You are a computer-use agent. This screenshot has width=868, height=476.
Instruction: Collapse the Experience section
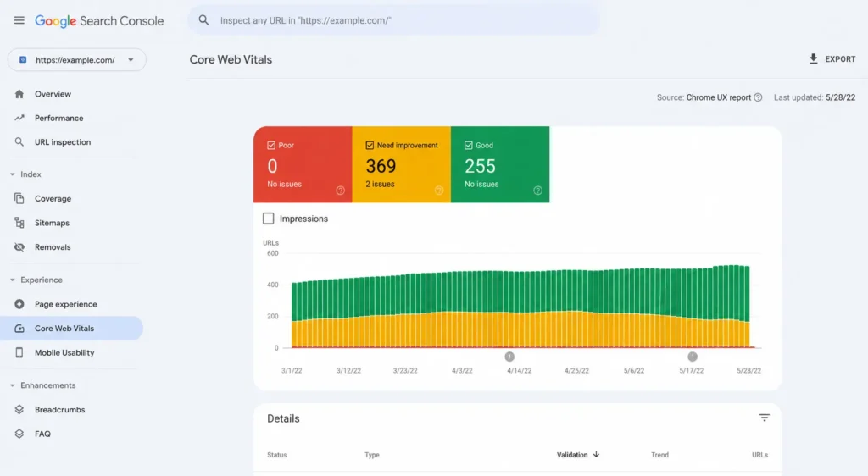(x=12, y=280)
